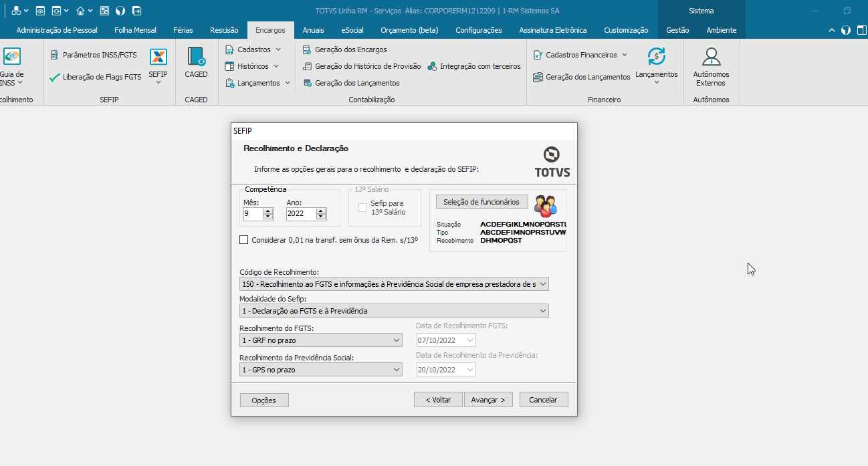The height and width of the screenshot is (466, 868).
Task: Click the Mês input field
Action: click(253, 214)
